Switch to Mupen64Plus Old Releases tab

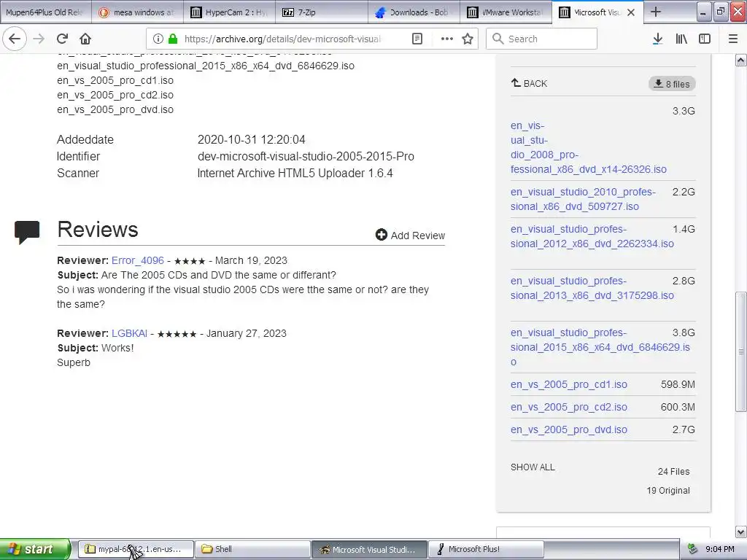(46, 12)
